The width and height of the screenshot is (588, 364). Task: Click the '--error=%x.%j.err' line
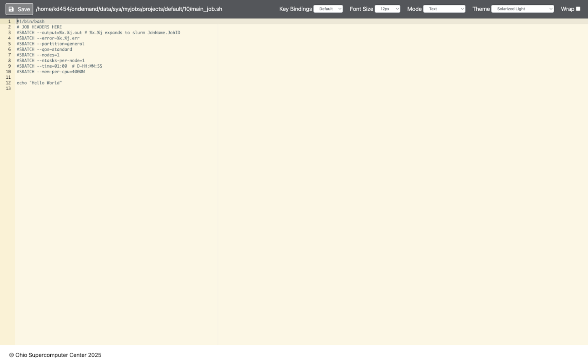pos(48,38)
